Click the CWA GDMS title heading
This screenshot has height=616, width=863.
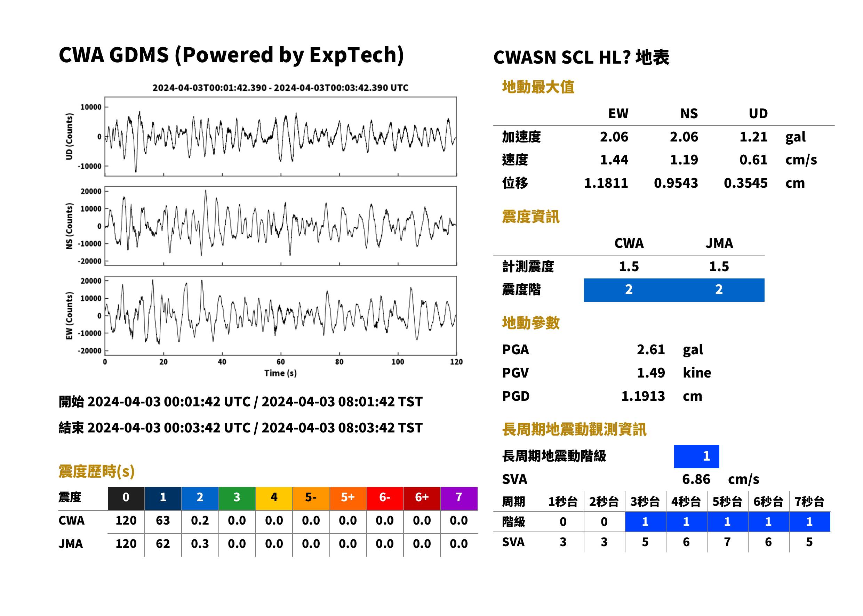231,55
